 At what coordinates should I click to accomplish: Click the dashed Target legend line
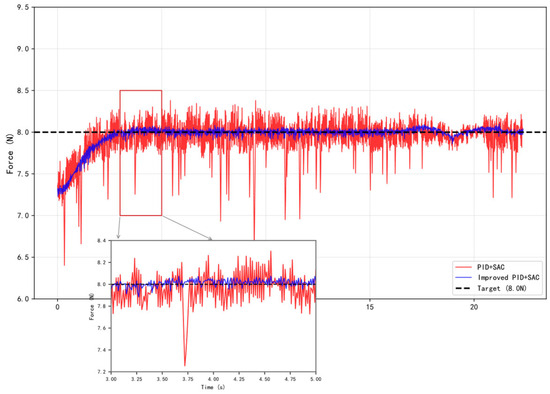coord(463,288)
